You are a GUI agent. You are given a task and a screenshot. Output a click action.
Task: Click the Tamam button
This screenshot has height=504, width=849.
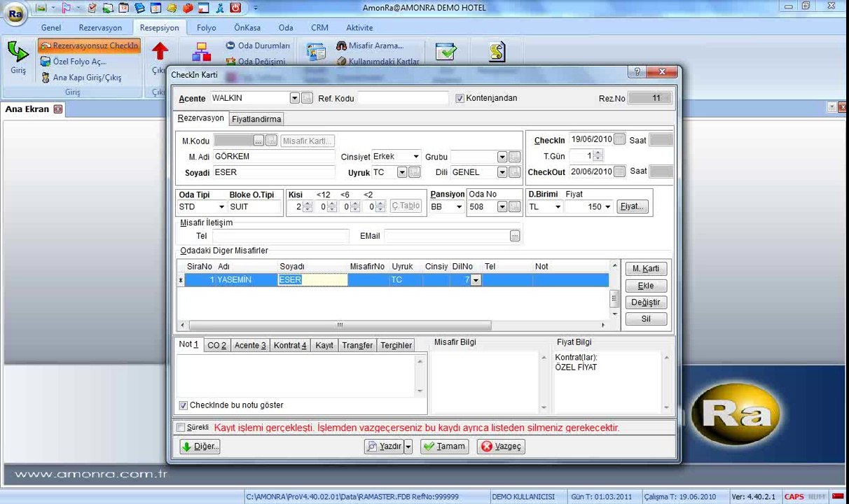(444, 447)
